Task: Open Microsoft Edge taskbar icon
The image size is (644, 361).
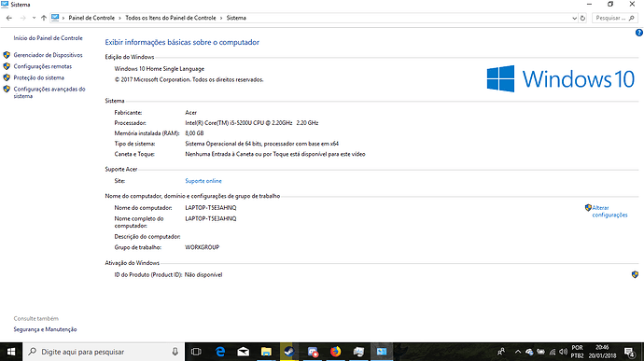Action: tap(220, 352)
